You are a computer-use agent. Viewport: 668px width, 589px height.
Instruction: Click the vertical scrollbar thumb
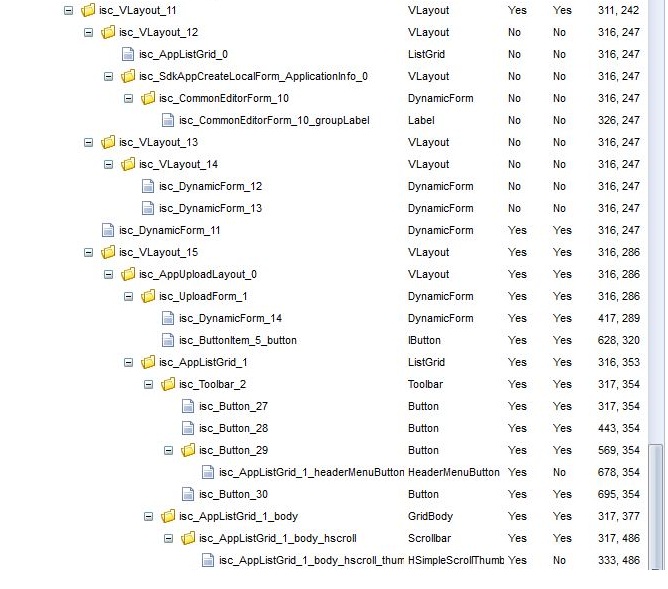[656, 505]
